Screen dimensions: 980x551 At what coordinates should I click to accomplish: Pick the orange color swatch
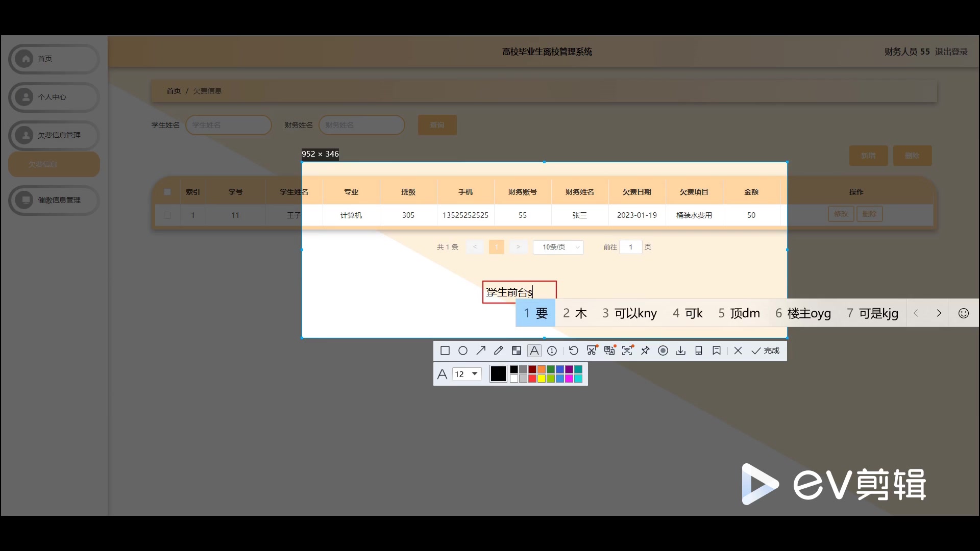(x=542, y=369)
